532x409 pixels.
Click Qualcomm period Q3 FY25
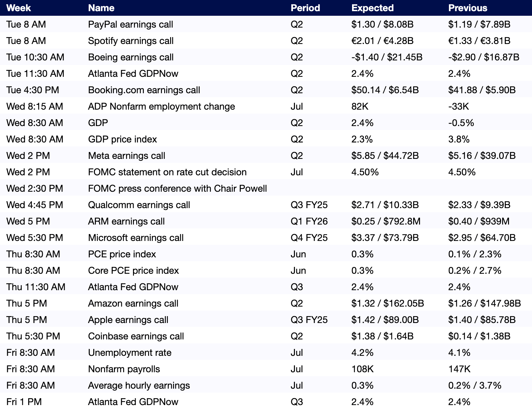click(309, 205)
